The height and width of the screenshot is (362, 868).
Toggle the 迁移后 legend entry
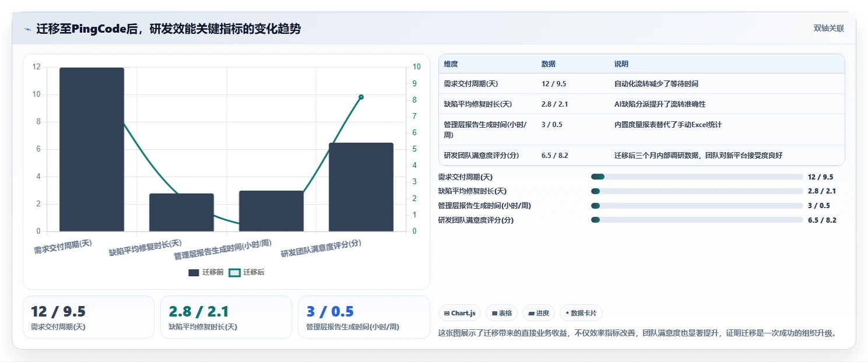246,272
